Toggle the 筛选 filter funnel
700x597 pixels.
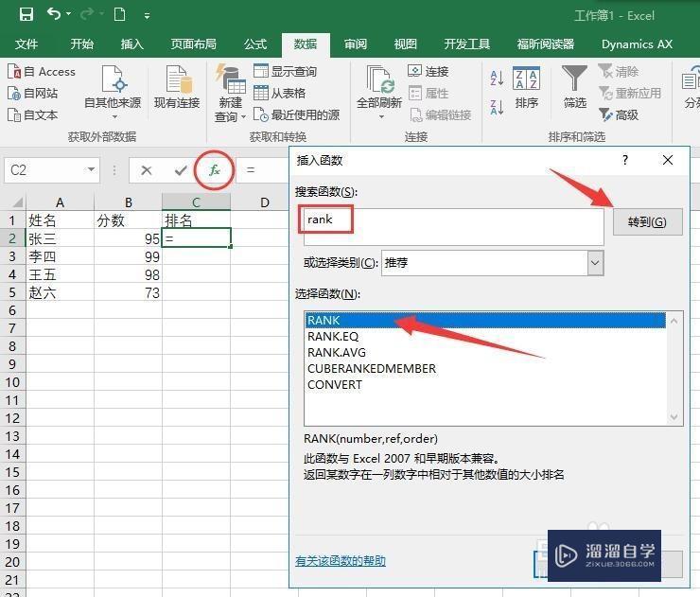tap(574, 87)
